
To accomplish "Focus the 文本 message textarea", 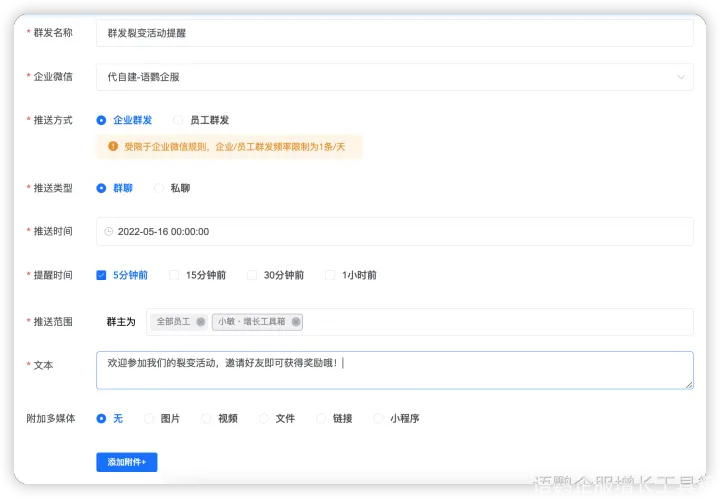I will [394, 370].
